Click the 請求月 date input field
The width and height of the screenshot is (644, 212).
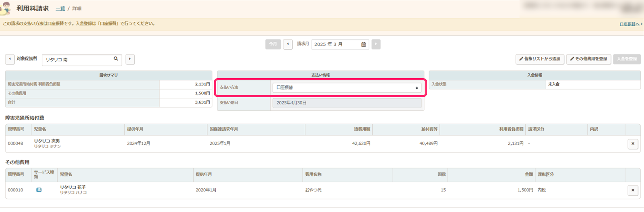click(x=336, y=44)
